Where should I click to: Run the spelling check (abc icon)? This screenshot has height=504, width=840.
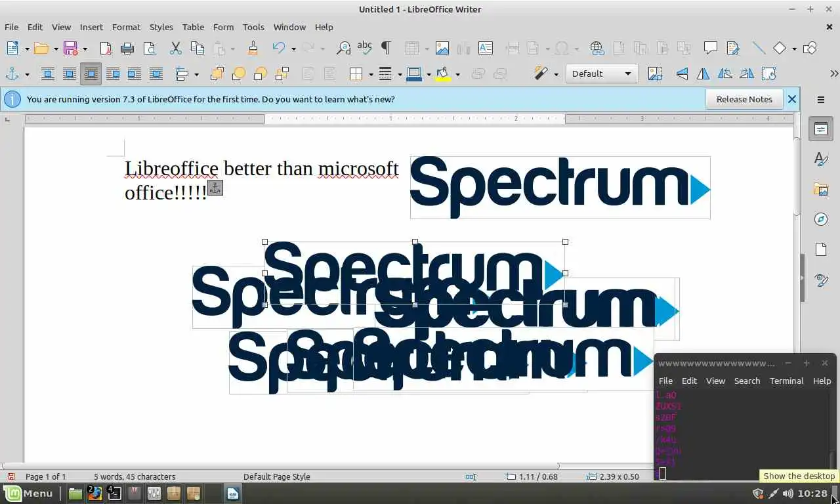point(364,48)
